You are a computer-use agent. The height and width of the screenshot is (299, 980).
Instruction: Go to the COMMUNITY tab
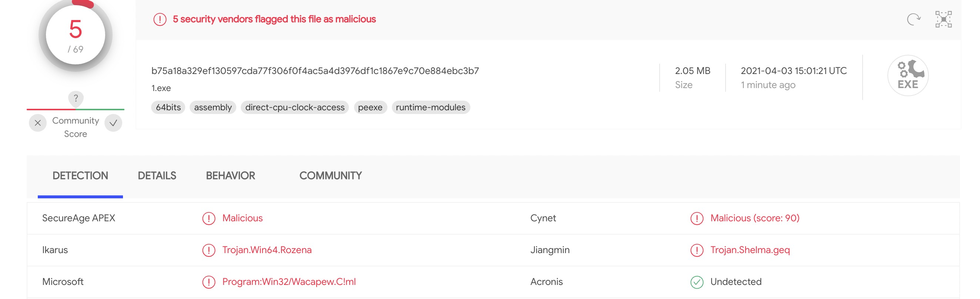coord(330,175)
